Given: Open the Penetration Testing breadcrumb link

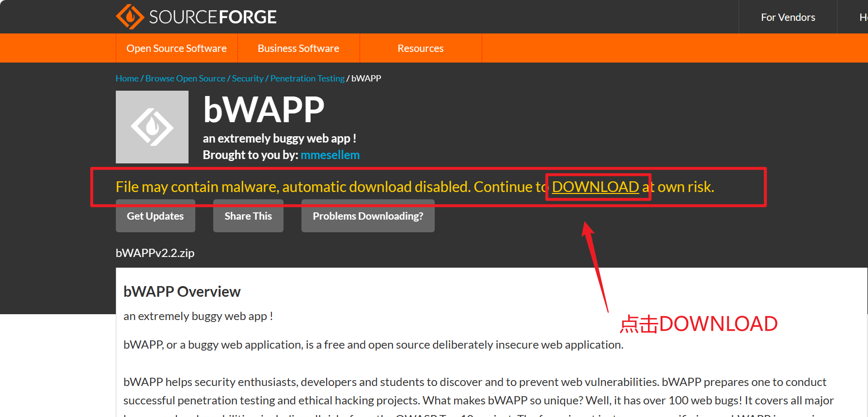Looking at the screenshot, I should coord(307,79).
